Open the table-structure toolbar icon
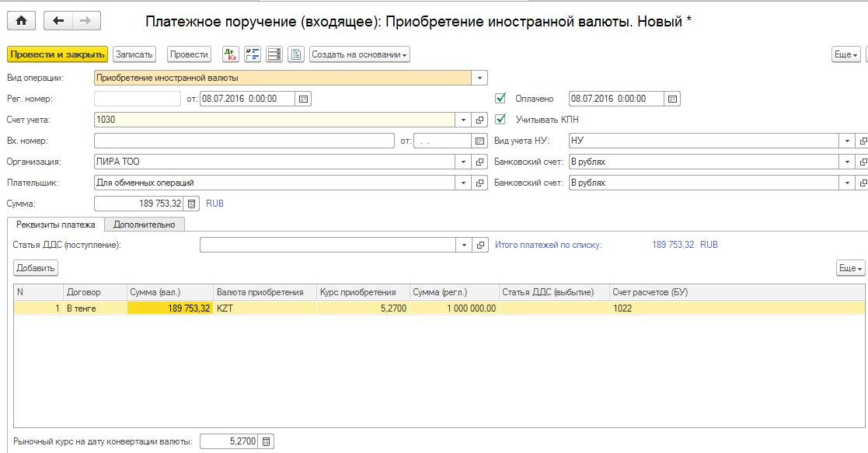 click(274, 54)
